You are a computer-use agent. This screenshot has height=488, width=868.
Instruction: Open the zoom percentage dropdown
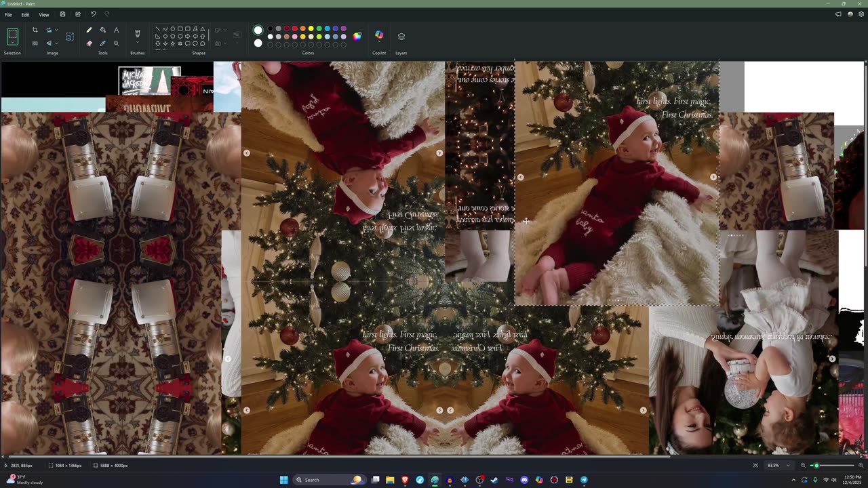(788, 466)
